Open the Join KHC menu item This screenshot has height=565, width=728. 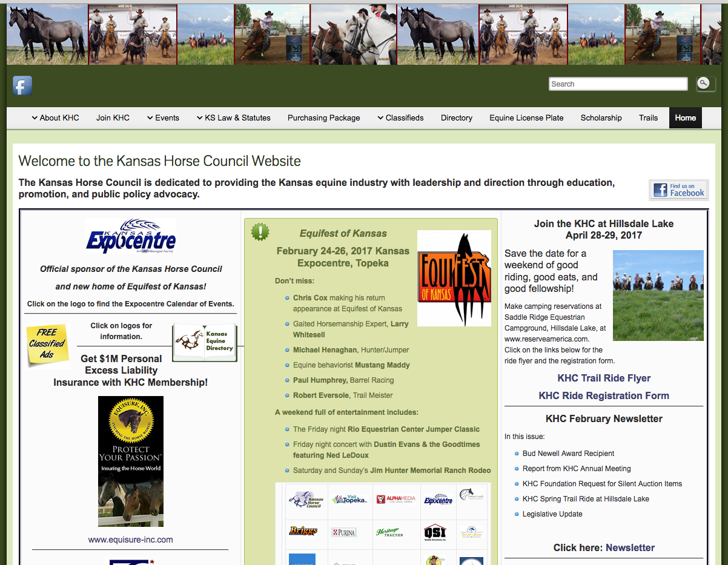pos(113,118)
